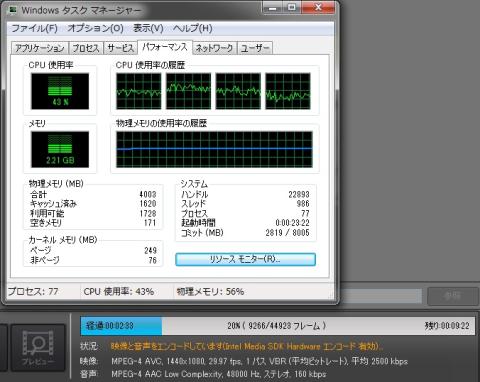Switch to the アプリケーション tab
Image resolution: width=480 pixels, height=382 pixels.
pyautogui.click(x=40, y=48)
